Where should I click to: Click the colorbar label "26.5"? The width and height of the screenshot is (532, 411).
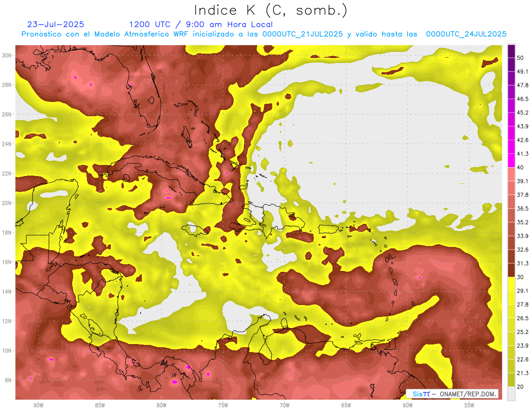522,318
